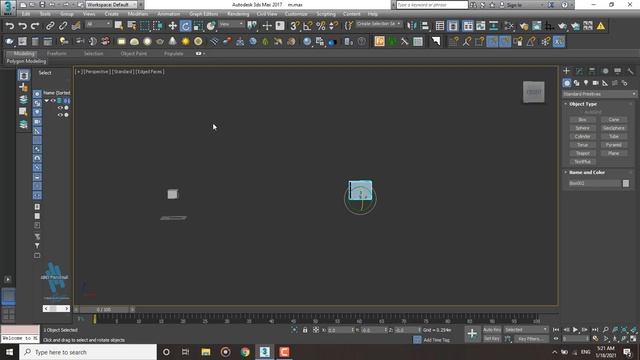The image size is (640, 360).
Task: Toggle Percent Snap button
Action: pos(321,26)
